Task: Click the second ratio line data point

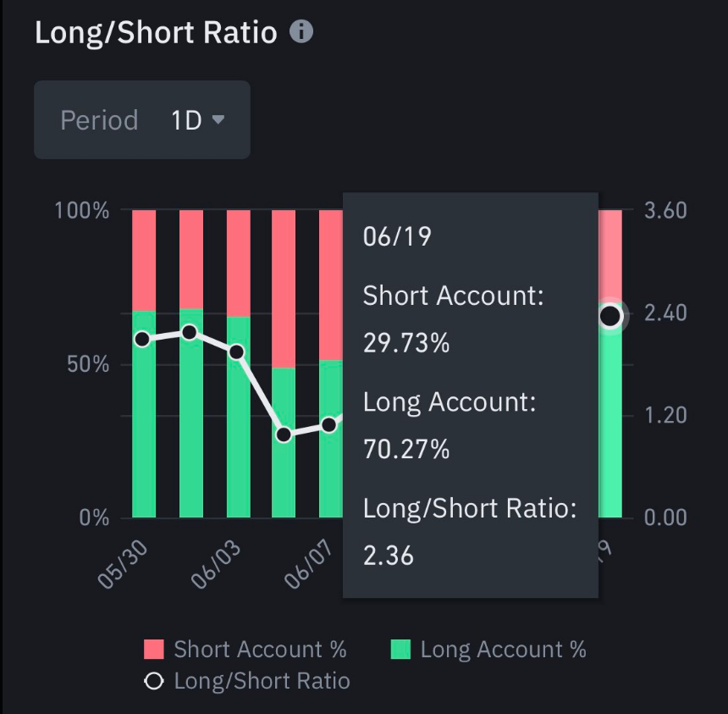Action: click(x=190, y=332)
